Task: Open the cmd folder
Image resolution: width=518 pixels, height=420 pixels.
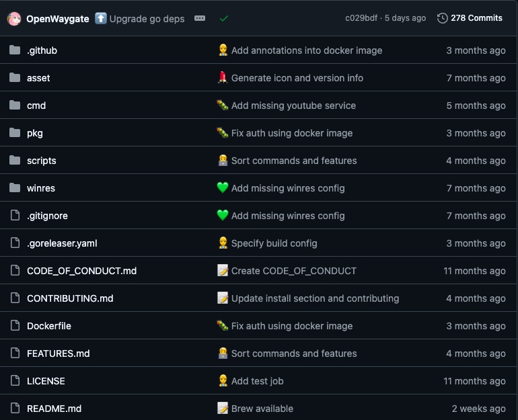Action: tap(36, 106)
